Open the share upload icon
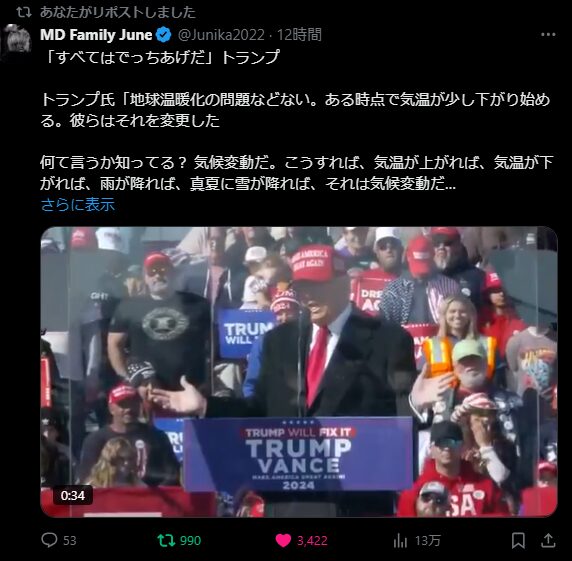Screen dimensions: 572x561 (x=548, y=540)
